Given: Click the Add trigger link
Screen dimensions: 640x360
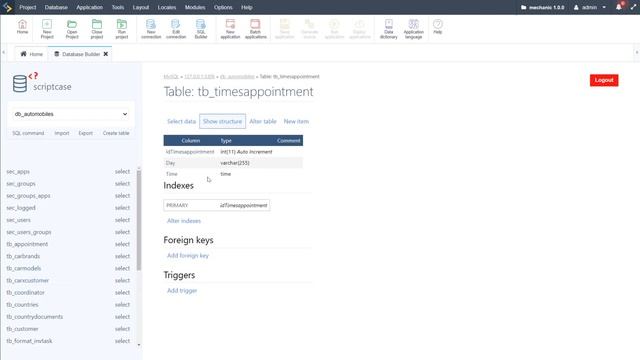Looking at the screenshot, I should pos(182,291).
